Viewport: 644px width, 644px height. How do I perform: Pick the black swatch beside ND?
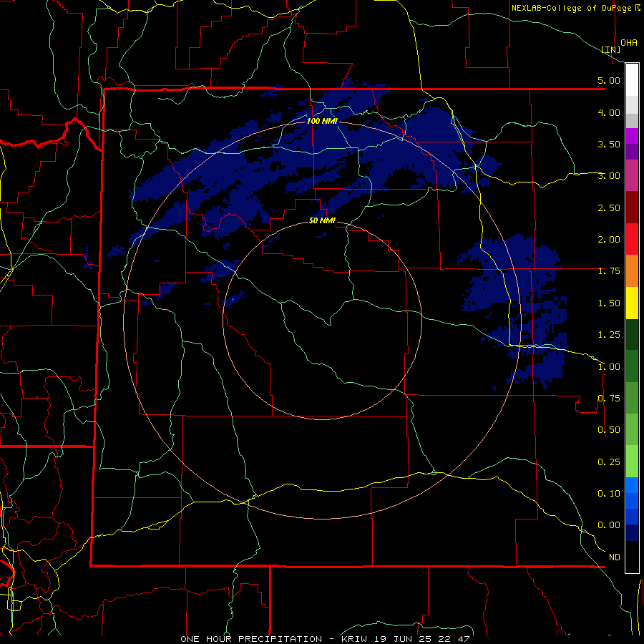pos(632,557)
